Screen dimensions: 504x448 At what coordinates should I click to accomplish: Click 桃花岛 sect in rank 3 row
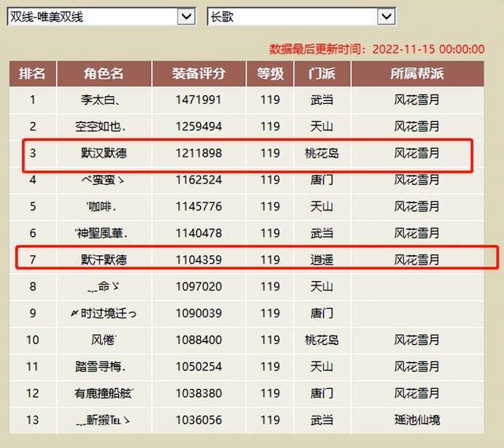(321, 153)
